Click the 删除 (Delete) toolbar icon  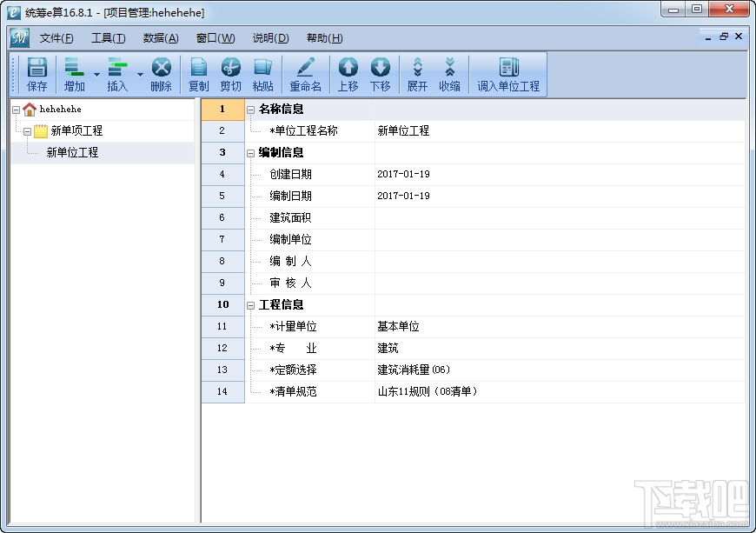click(161, 68)
